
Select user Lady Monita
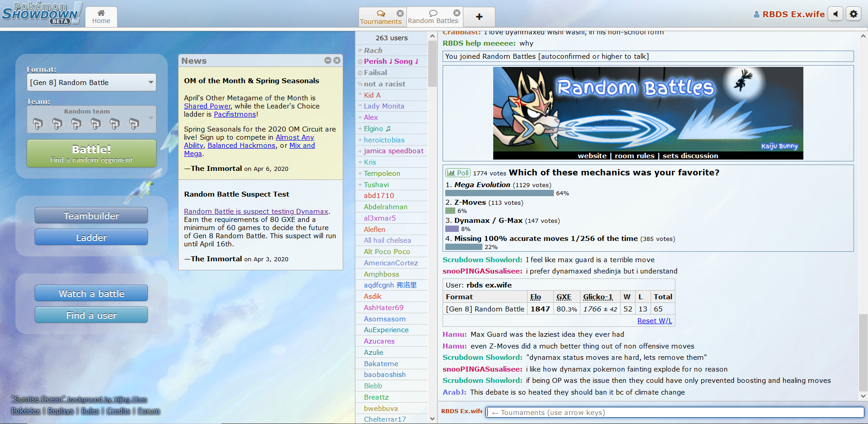tap(392, 106)
